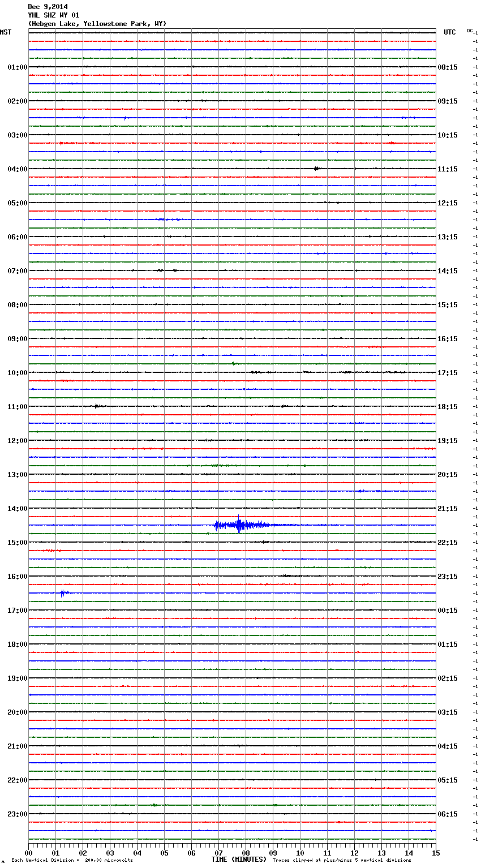Screen dimensions: 481x868
Task: Click the 03:15 UTC time label
Action: (448, 712)
